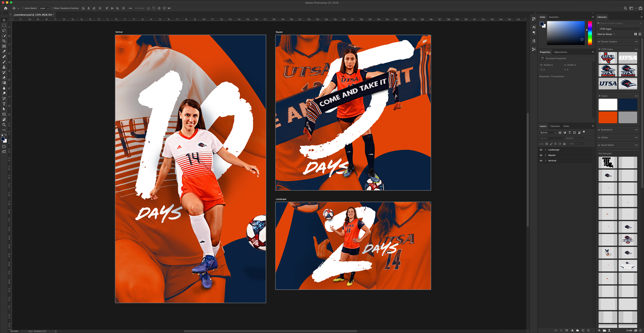644x333 pixels.
Task: Select the Move tool in toolbox
Action: 4,20
